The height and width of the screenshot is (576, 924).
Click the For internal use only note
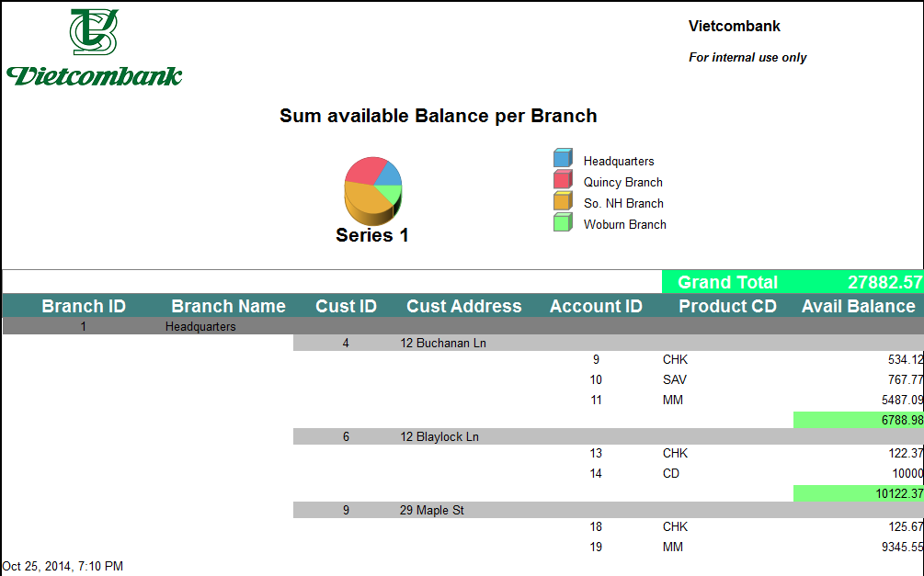pyautogui.click(x=747, y=58)
